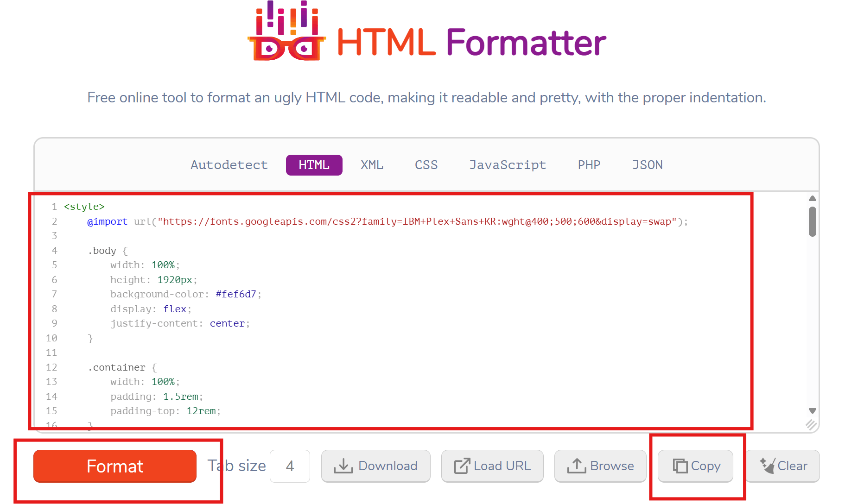Choose the CSS tab
The image size is (845, 504).
click(x=426, y=165)
